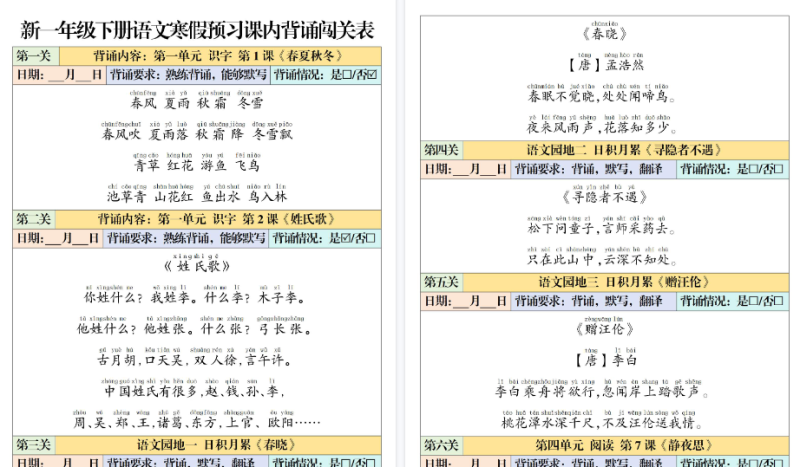Click the line 古月胡，口天吴，双人徐，言午许。
This screenshot has width=800, height=467.
point(196,360)
